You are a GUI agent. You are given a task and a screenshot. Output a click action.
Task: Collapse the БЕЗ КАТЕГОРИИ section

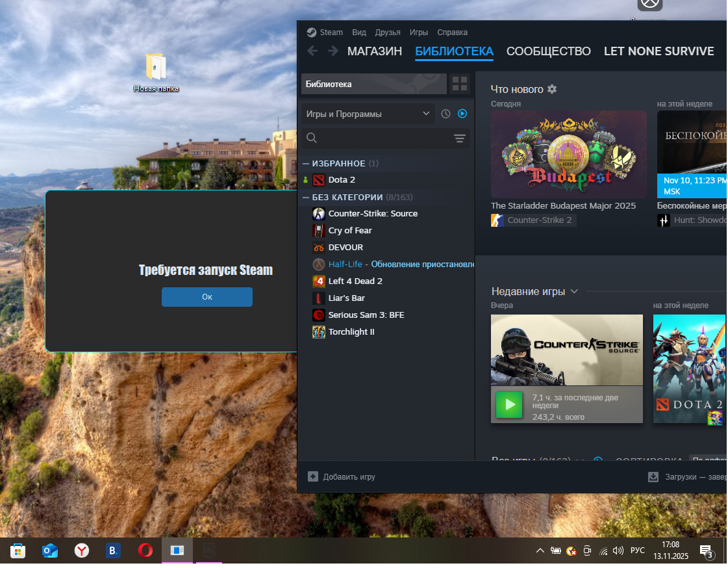[306, 198]
